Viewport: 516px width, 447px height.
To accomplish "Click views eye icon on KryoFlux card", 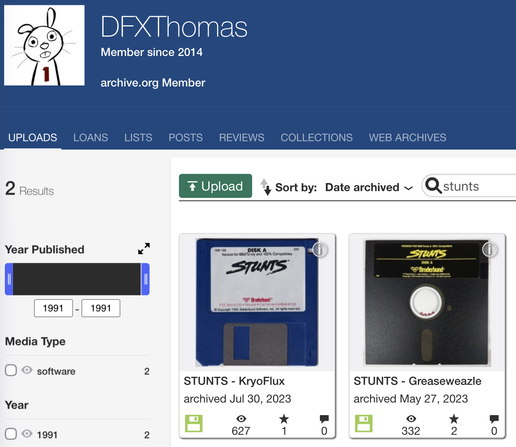I will (x=241, y=419).
